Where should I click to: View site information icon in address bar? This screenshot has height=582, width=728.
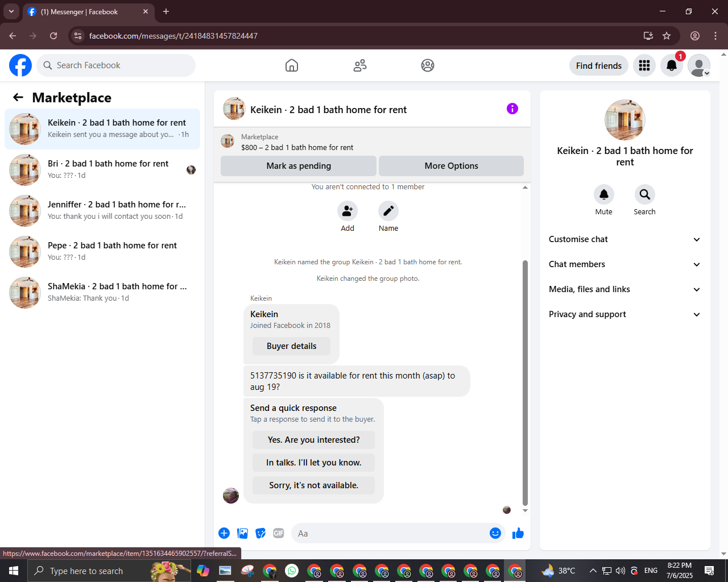[78, 36]
